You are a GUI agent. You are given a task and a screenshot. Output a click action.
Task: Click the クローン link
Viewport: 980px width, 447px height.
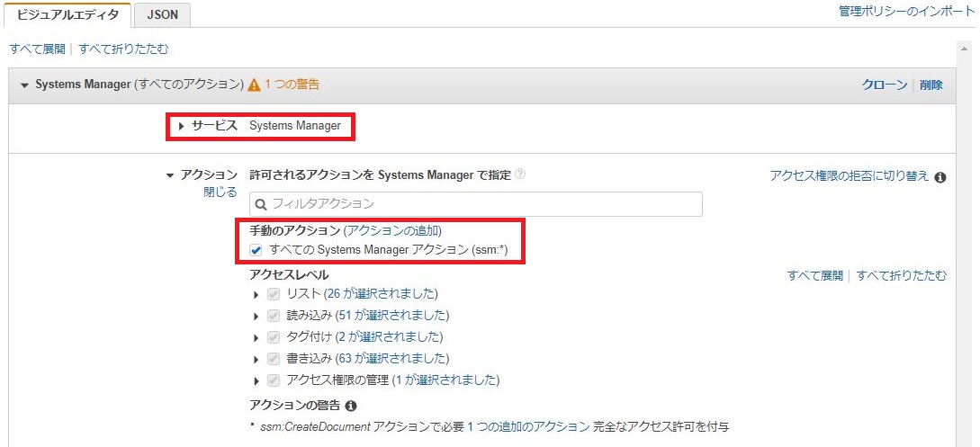pos(885,85)
